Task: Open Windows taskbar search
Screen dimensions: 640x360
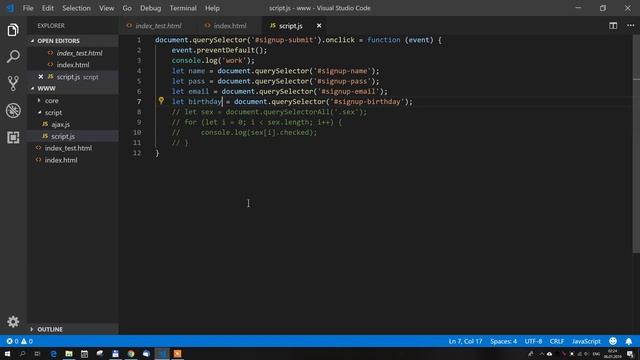Action: tap(22, 353)
